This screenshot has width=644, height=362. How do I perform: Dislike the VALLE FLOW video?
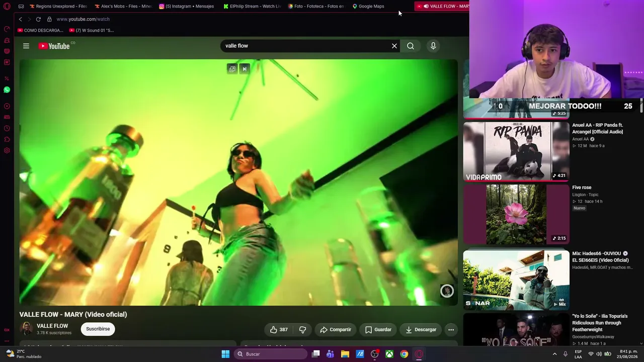302,330
